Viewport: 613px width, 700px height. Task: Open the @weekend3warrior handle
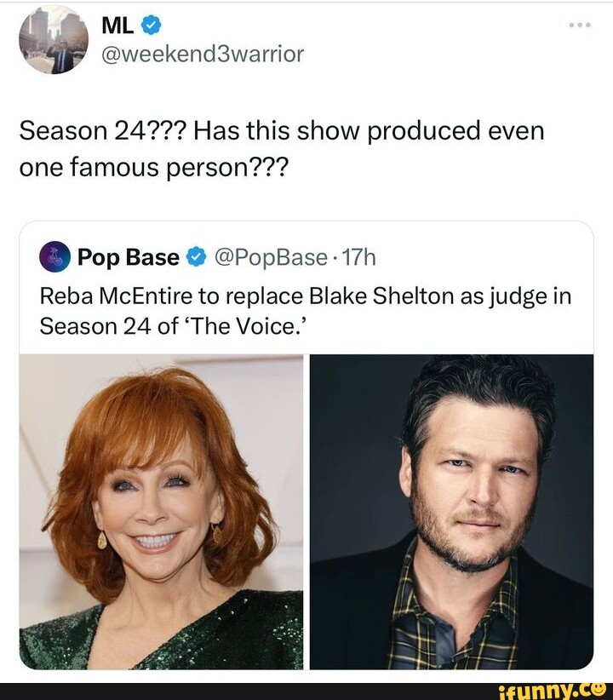[200, 54]
